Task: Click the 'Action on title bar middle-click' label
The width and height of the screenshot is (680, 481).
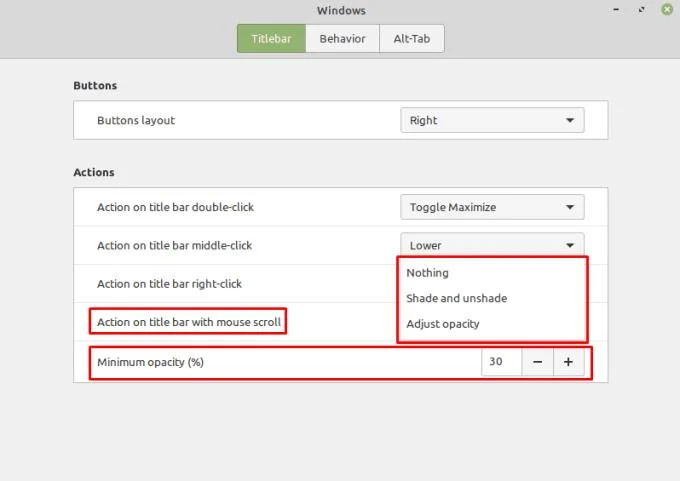Action: coord(174,245)
